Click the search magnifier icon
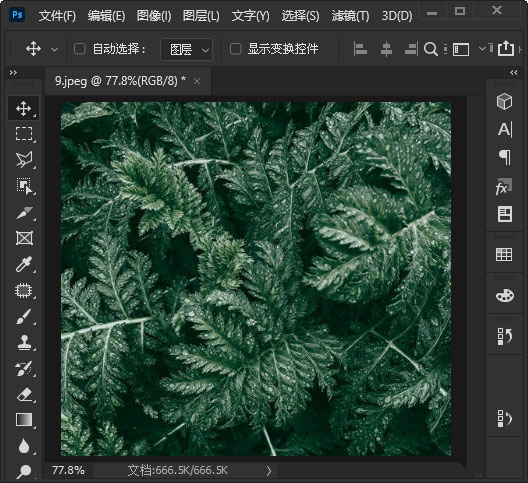 pyautogui.click(x=431, y=49)
